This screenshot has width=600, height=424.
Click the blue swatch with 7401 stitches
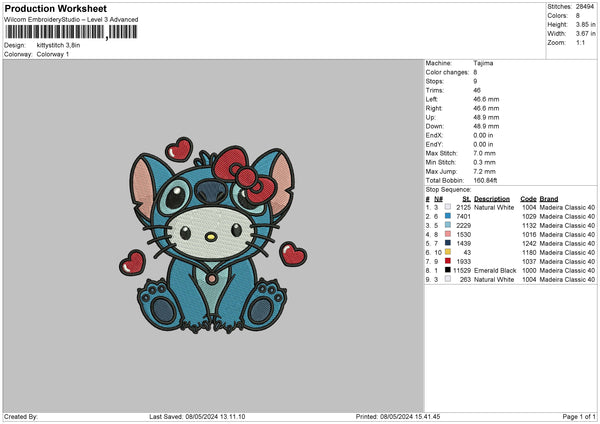tap(448, 216)
